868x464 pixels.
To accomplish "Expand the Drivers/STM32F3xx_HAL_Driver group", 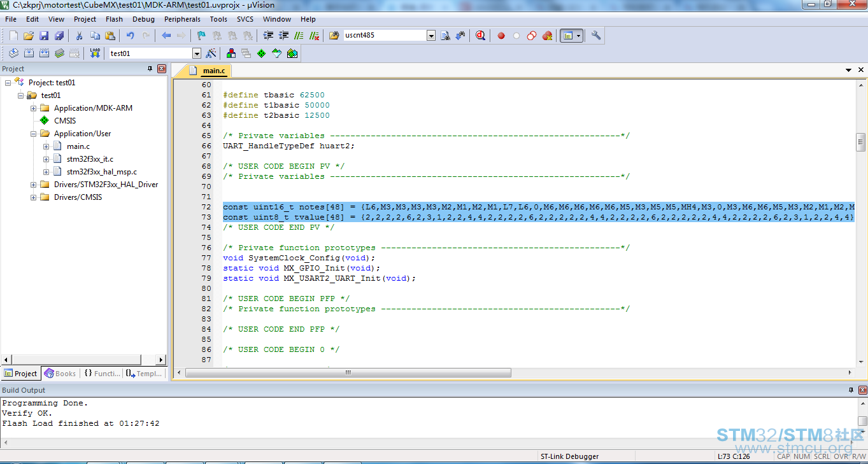I will 33,185.
